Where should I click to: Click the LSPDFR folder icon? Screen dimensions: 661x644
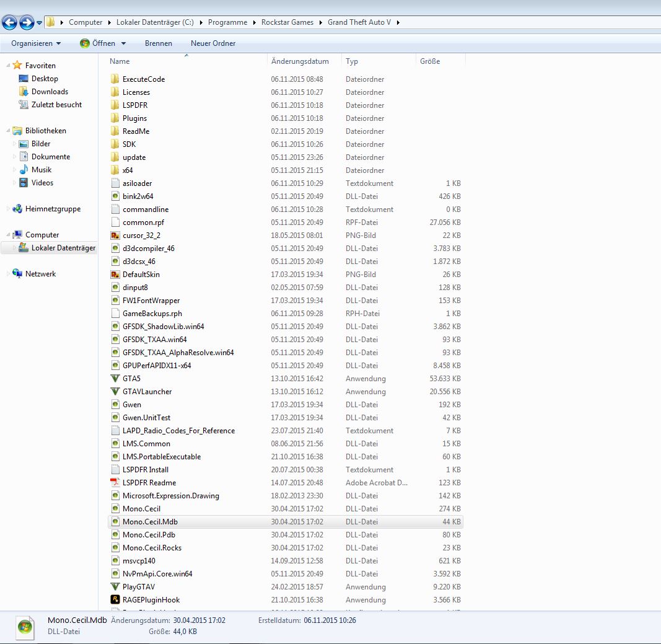[115, 105]
